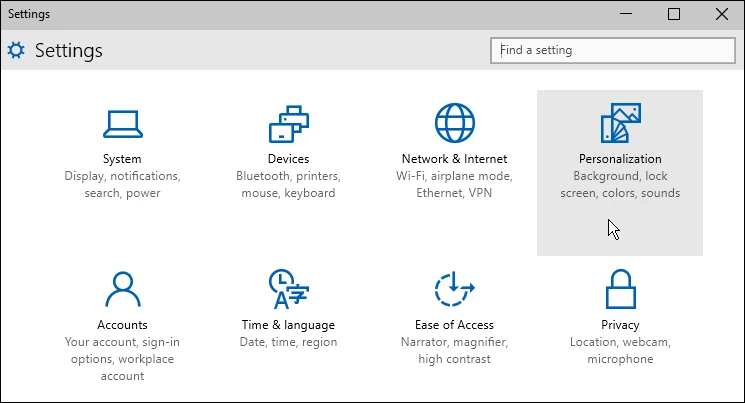Open Personalization picture icon

pyautogui.click(x=621, y=123)
